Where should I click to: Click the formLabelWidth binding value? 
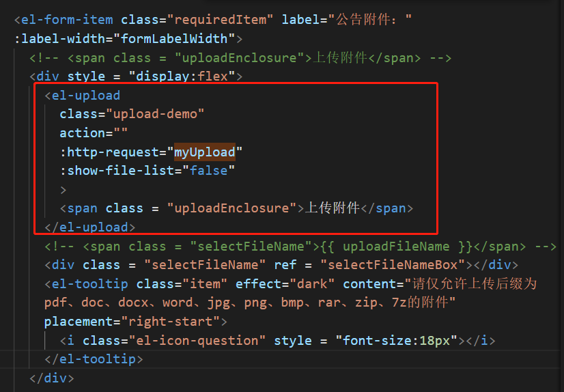tap(174, 38)
